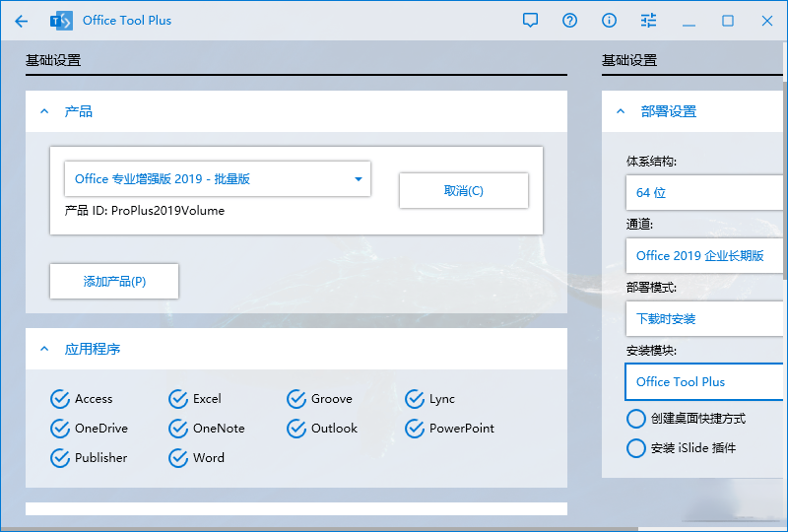Close the Office Tool Plus window
The height and width of the screenshot is (532, 788).
[767, 21]
